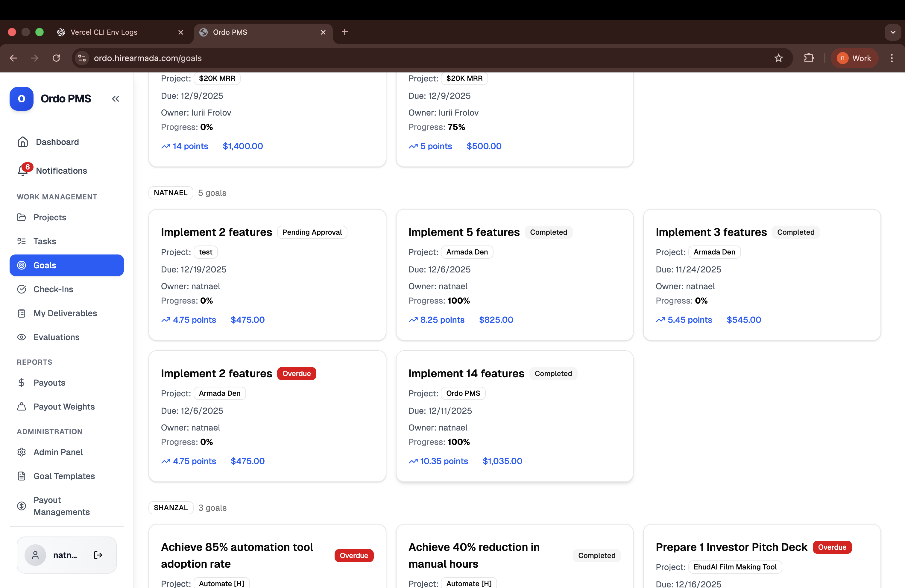905x588 pixels.
Task: Close the Ordo PMS browser tab
Action: [x=323, y=32]
